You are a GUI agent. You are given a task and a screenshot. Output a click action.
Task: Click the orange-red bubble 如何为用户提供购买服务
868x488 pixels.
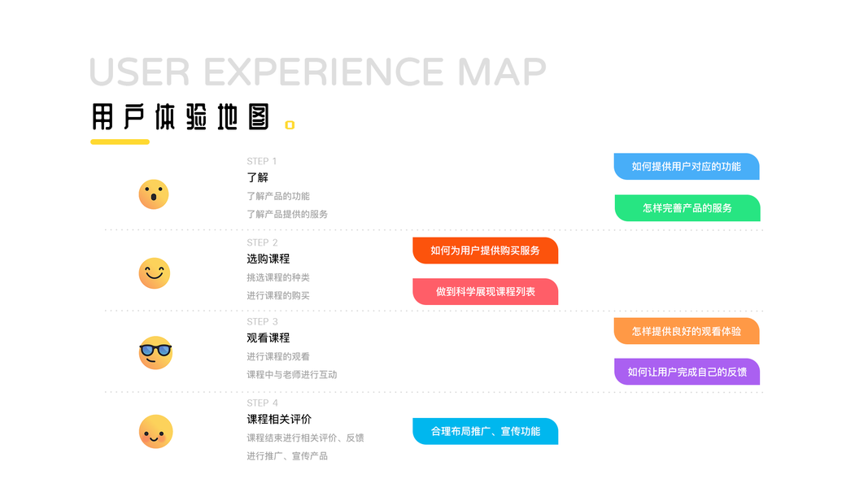click(x=485, y=251)
